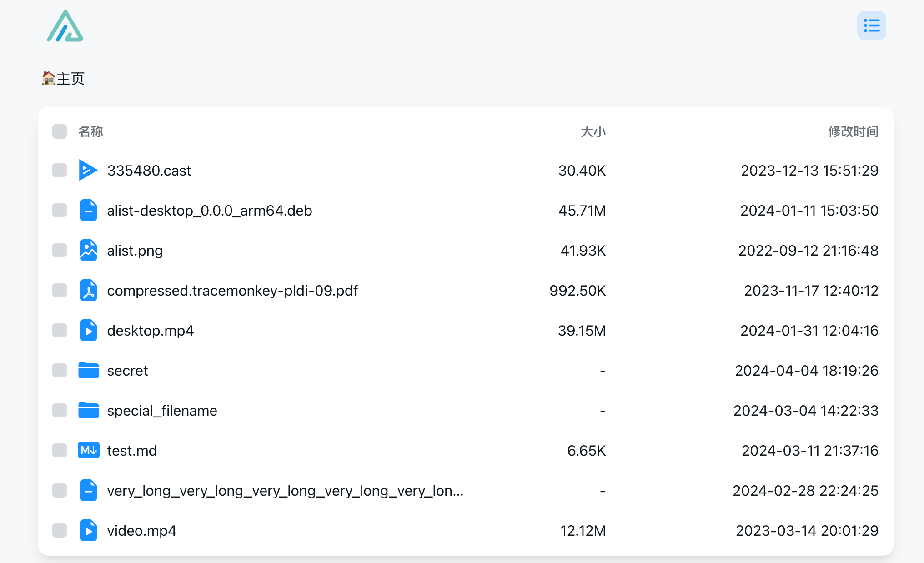Click the house emoji in breadcrumb

(48, 78)
